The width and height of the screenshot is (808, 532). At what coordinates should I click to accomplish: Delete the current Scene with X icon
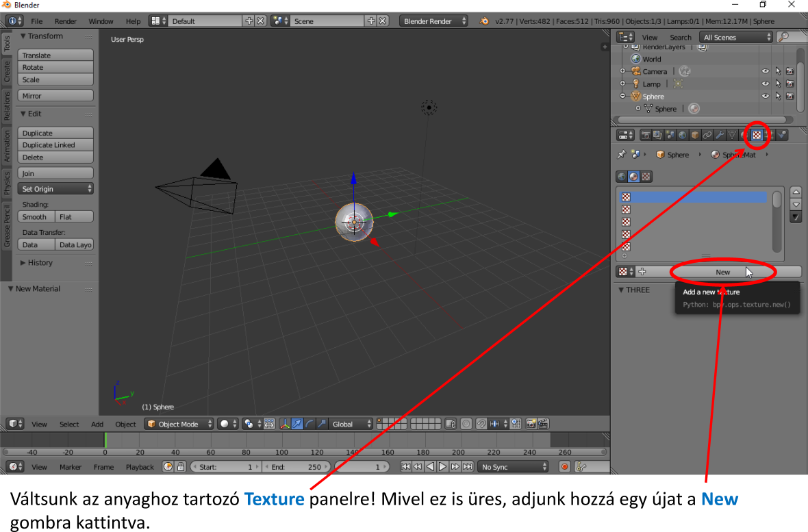[x=383, y=21]
